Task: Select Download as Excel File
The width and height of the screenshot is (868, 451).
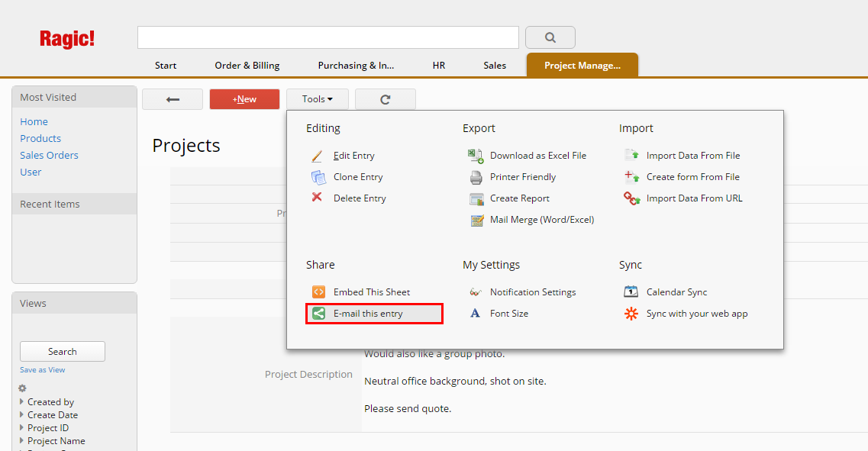Action: point(538,156)
